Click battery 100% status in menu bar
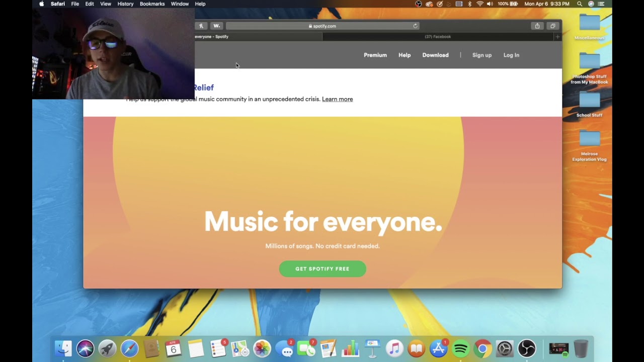644x362 pixels. pos(507,4)
